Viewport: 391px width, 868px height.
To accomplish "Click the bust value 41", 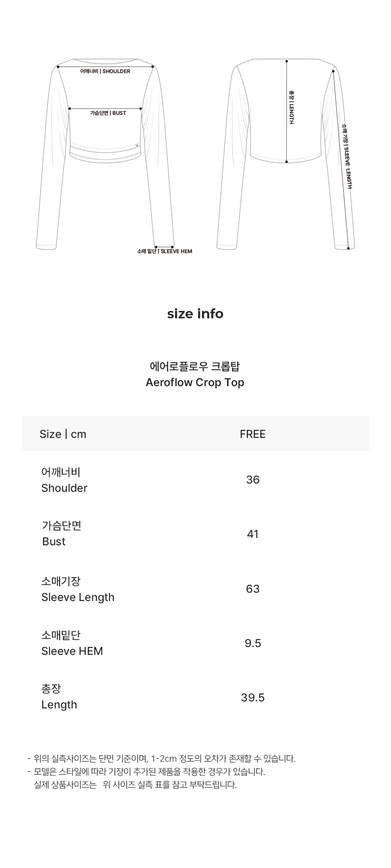I will [252, 534].
